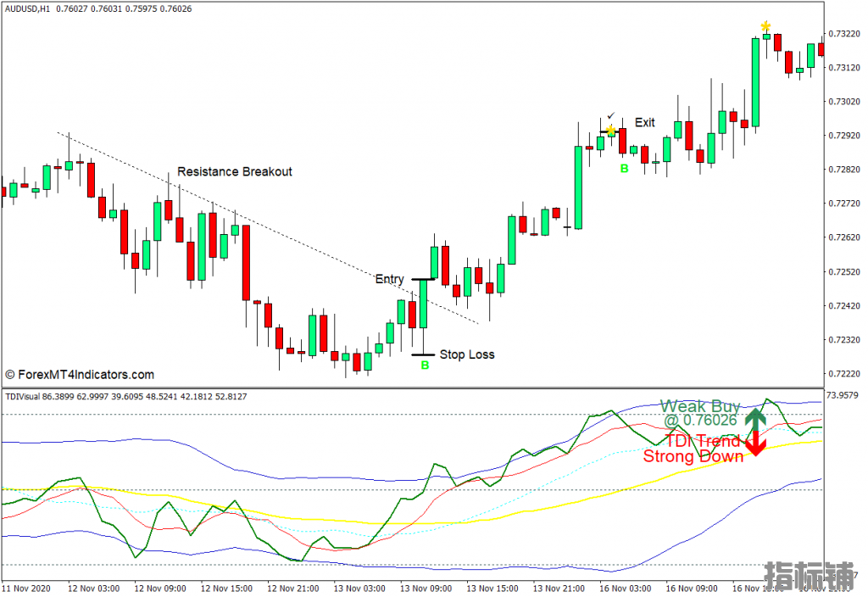Click the 0.72320 price axis label
The width and height of the screenshot is (868, 597).
tap(844, 339)
